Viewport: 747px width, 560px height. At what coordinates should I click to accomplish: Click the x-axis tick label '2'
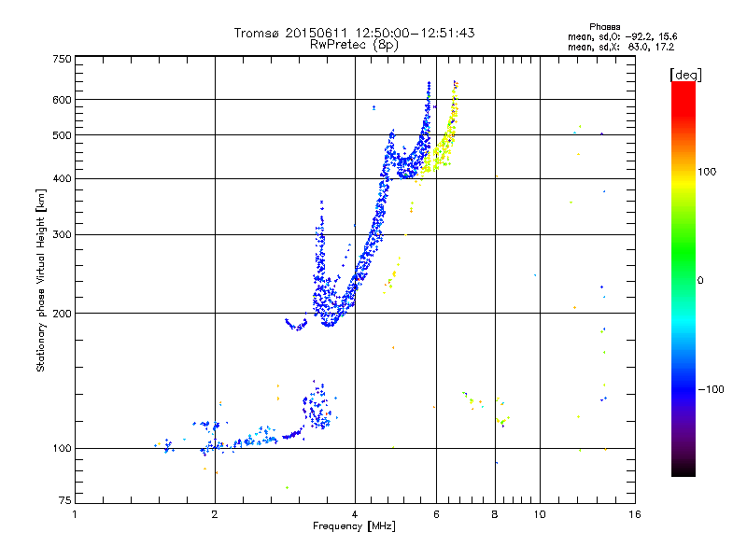pos(215,514)
